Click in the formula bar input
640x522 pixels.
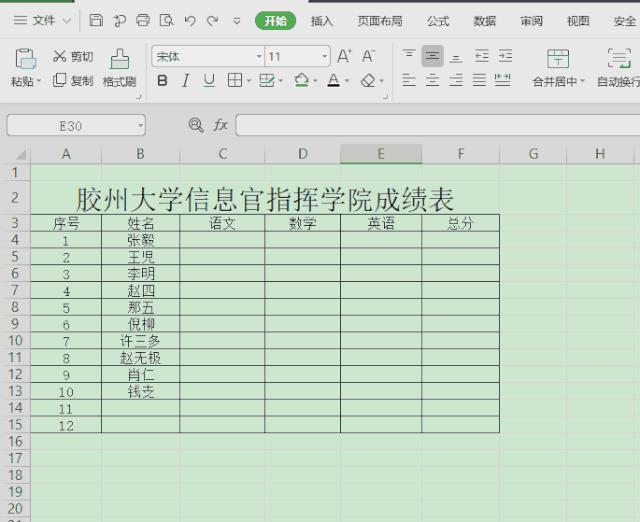pyautogui.click(x=438, y=125)
